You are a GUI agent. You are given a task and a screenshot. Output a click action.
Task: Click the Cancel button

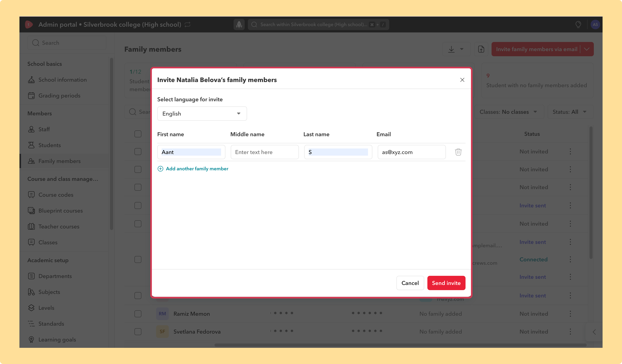tap(410, 283)
